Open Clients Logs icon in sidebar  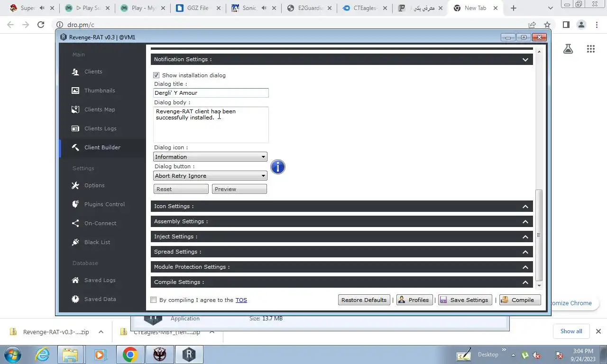click(75, 128)
